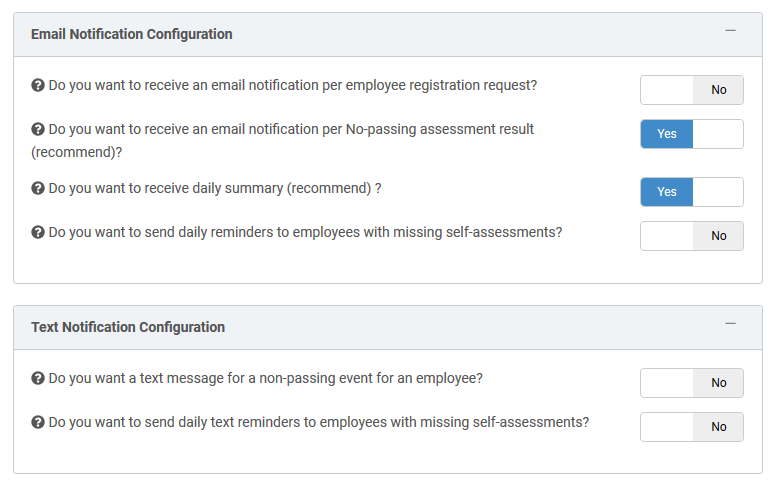Enable text message for non-passing event

[x=692, y=383]
